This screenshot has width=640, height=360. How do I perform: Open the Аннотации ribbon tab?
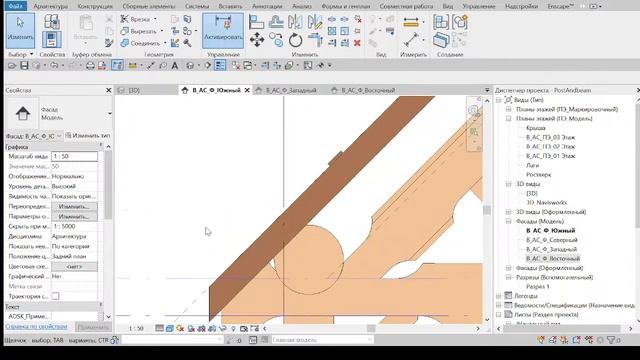coord(267,6)
